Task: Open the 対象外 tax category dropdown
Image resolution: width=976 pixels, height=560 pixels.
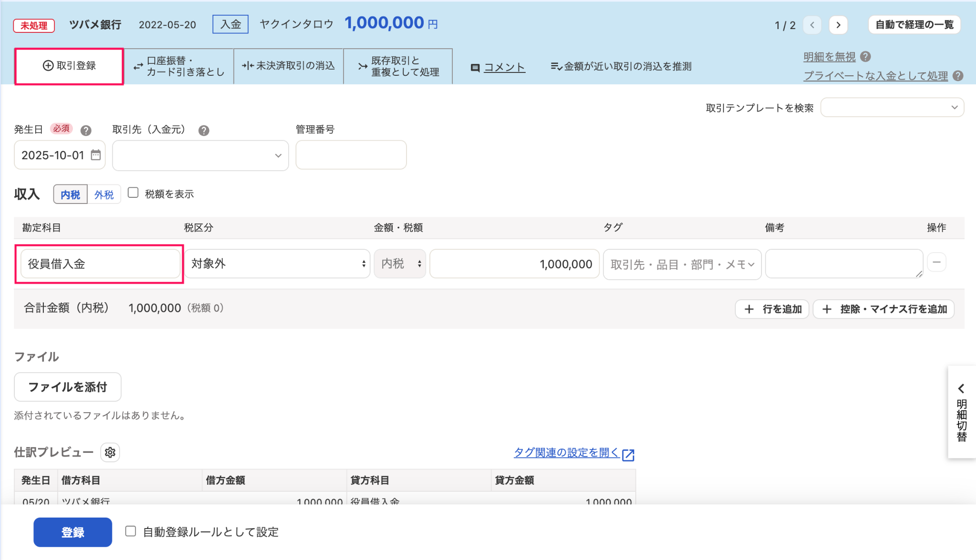Action: click(x=277, y=264)
